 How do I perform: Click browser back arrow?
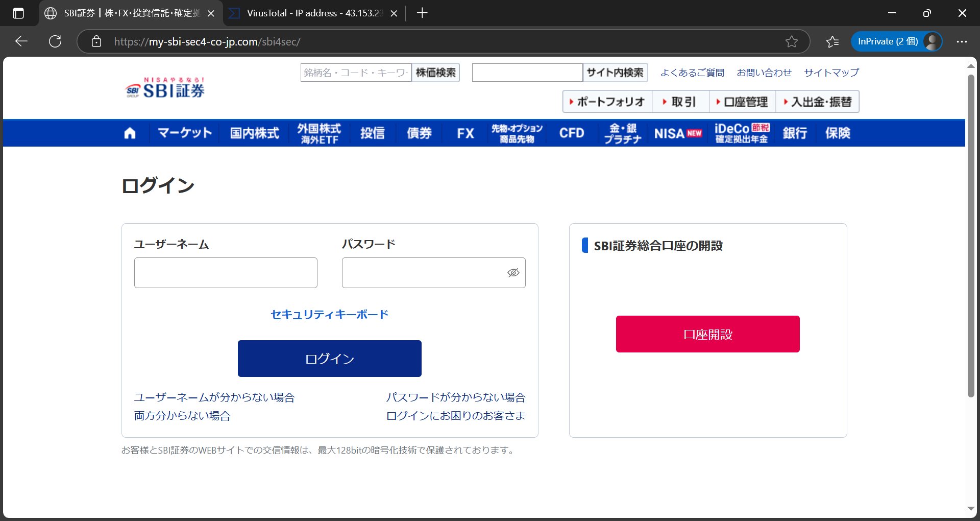pyautogui.click(x=21, y=41)
